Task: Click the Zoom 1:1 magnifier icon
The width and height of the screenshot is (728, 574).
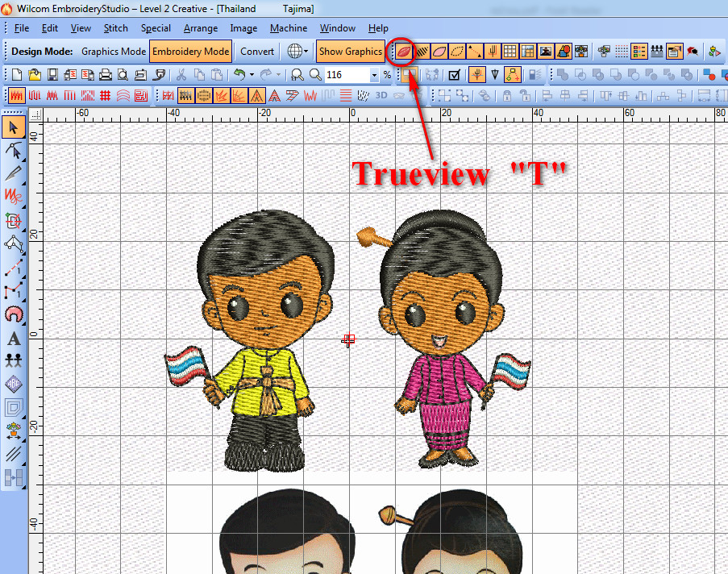Action: tap(297, 74)
